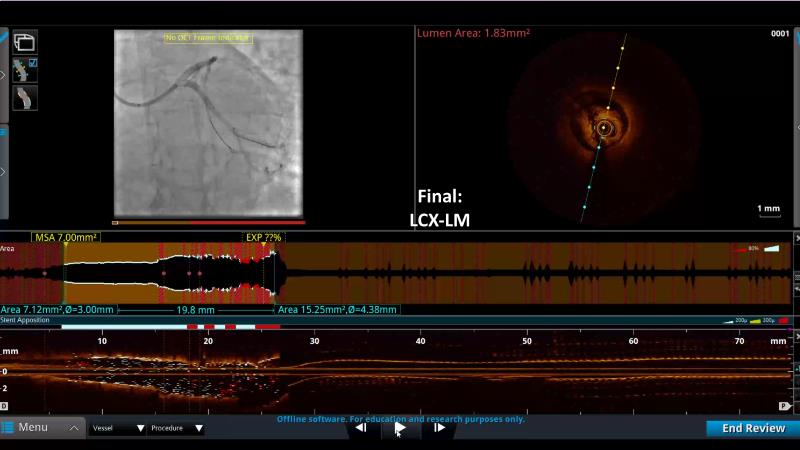Click the EXP ??% marker label

click(x=264, y=238)
